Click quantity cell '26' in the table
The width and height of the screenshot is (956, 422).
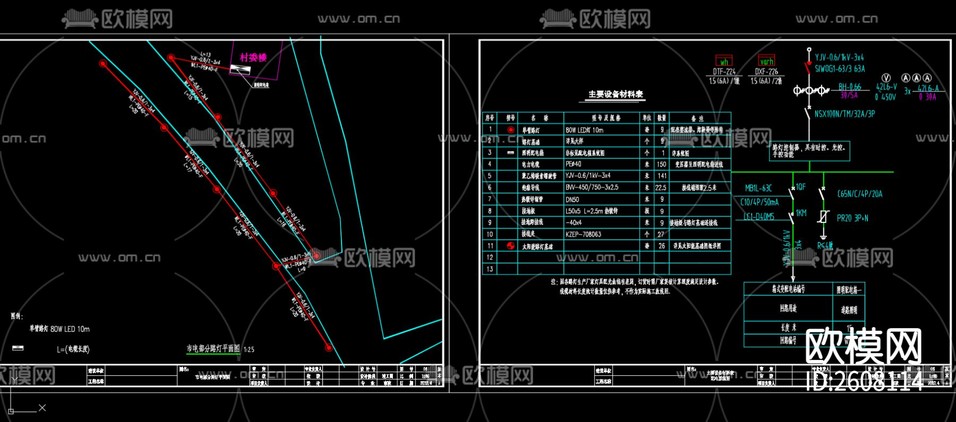pyautogui.click(x=660, y=245)
